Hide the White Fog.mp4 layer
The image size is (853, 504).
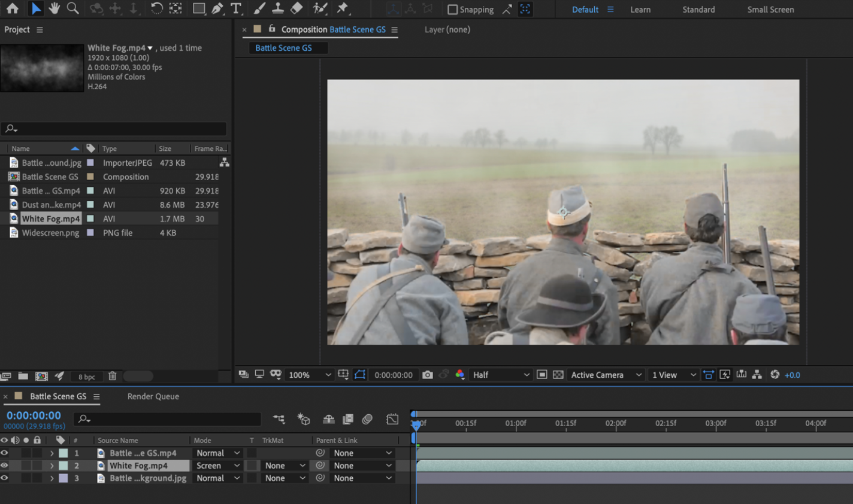5,466
